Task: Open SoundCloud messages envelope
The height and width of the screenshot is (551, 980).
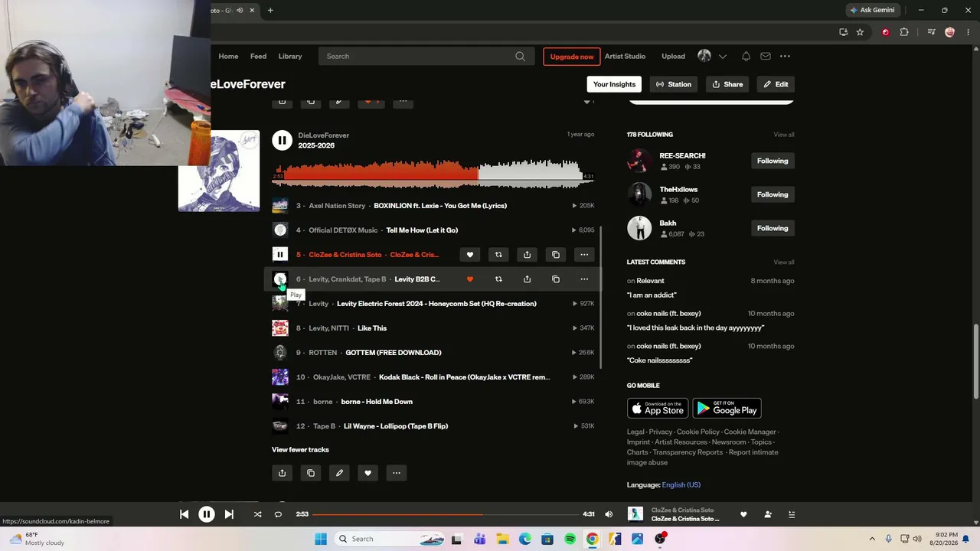Action: tap(766, 56)
